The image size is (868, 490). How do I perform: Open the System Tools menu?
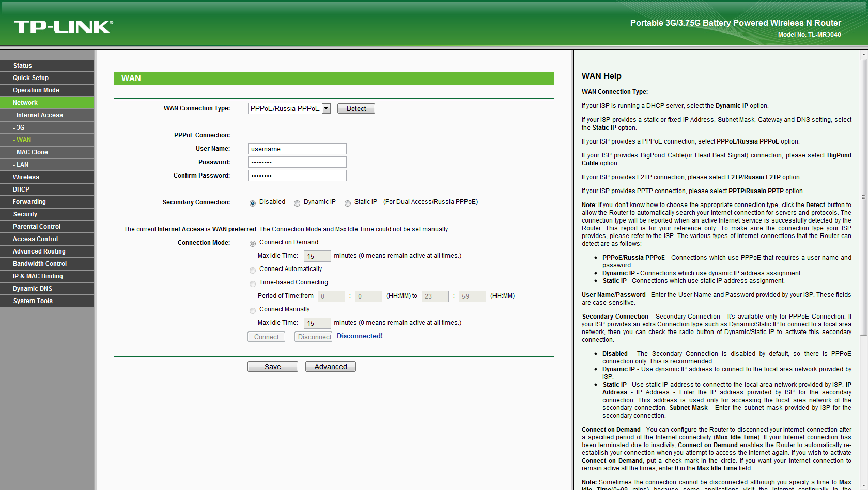click(47, 301)
